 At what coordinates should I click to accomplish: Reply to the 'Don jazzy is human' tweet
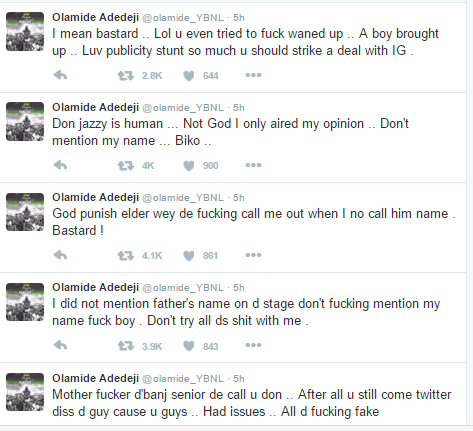click(60, 165)
